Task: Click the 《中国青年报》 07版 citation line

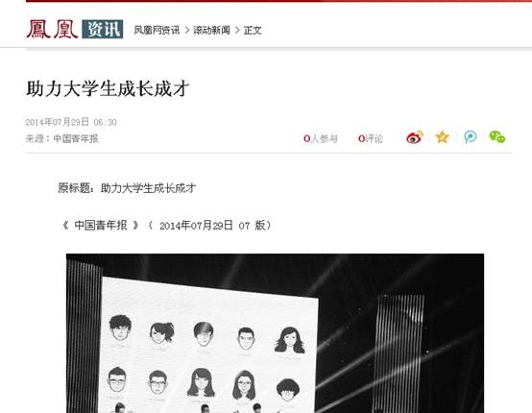Action: click(167, 225)
